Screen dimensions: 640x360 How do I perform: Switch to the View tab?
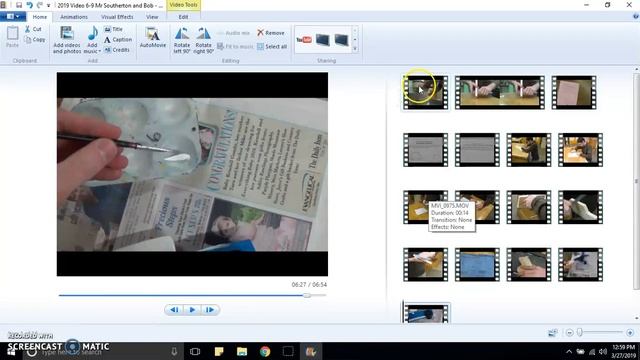click(152, 17)
